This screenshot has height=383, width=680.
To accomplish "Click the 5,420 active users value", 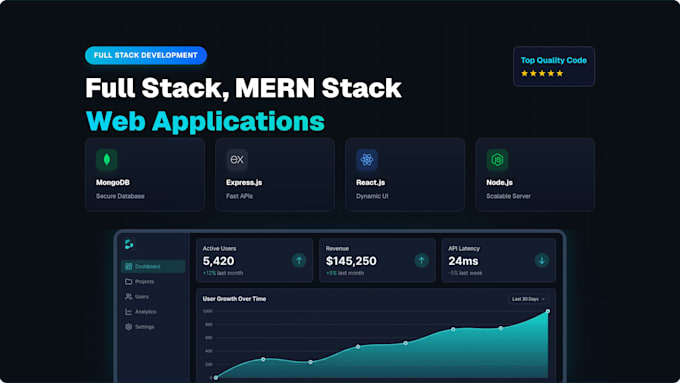I will click(219, 261).
